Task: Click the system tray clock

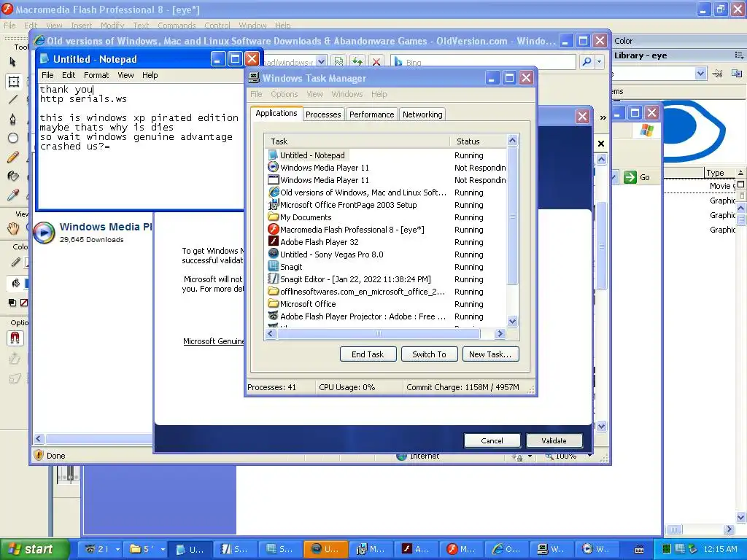Action: (x=720, y=549)
